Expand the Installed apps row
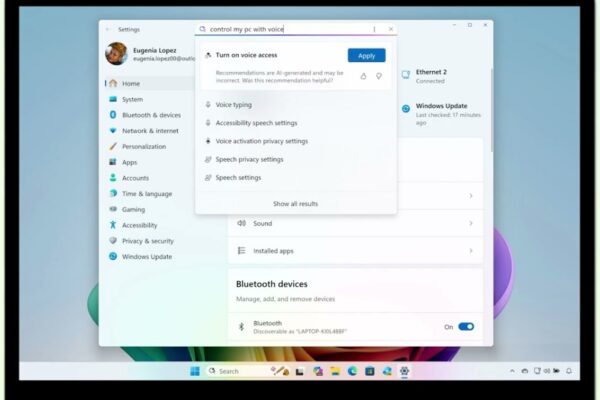The height and width of the screenshot is (400, 600). [355, 251]
